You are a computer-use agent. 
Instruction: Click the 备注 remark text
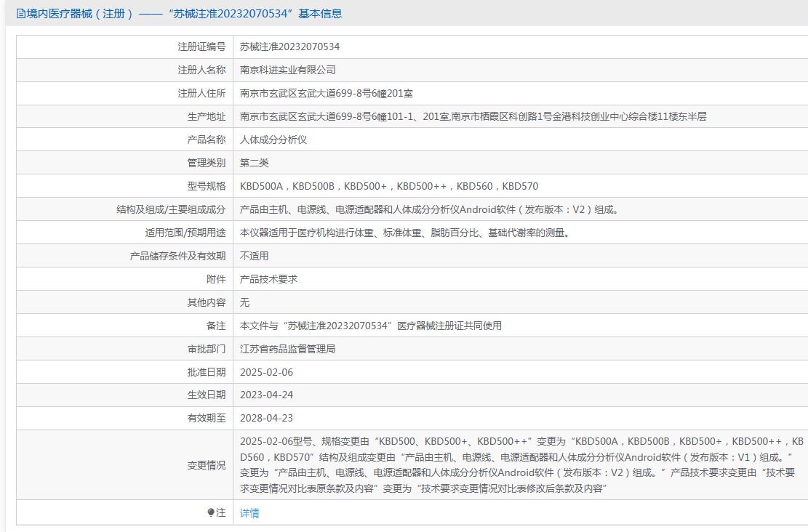click(371, 326)
